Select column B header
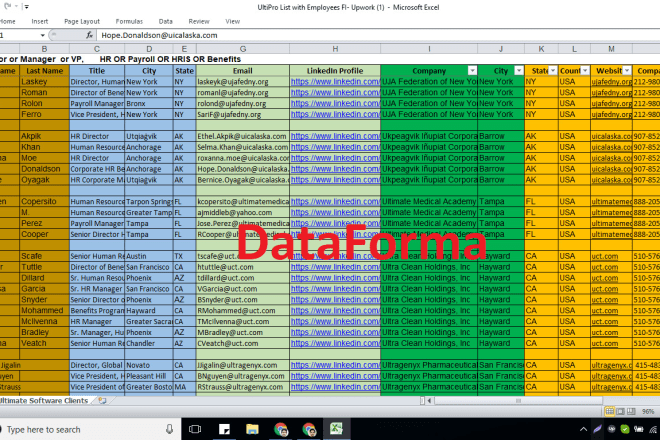The height and width of the screenshot is (440, 660). (x=44, y=49)
